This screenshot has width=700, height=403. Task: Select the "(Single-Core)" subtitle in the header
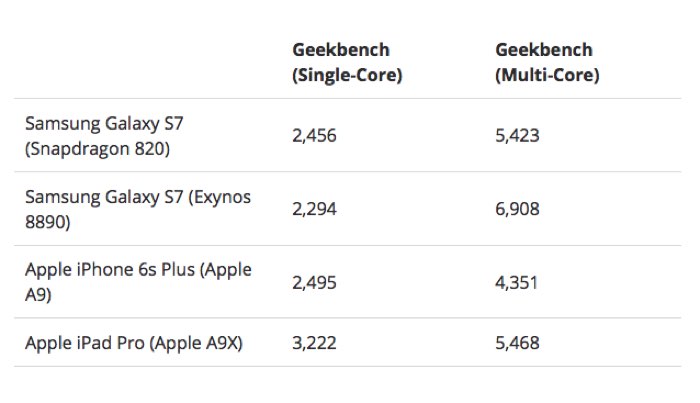click(x=347, y=75)
